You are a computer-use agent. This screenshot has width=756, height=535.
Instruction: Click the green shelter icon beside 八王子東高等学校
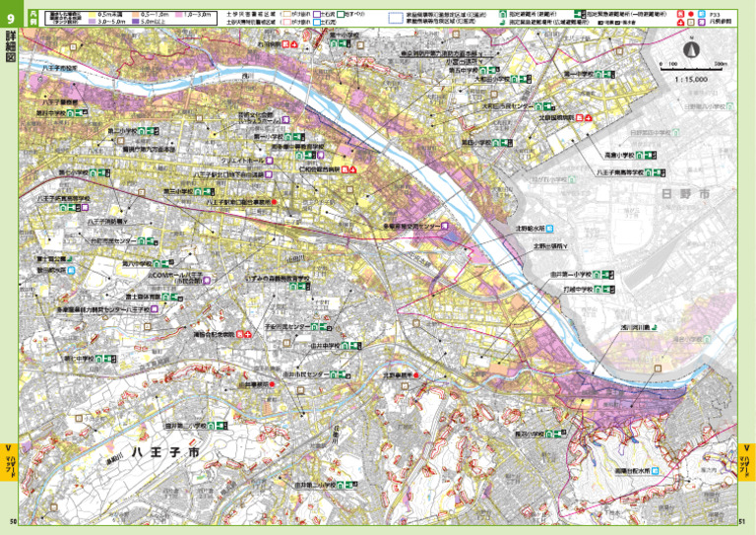coord(649,172)
